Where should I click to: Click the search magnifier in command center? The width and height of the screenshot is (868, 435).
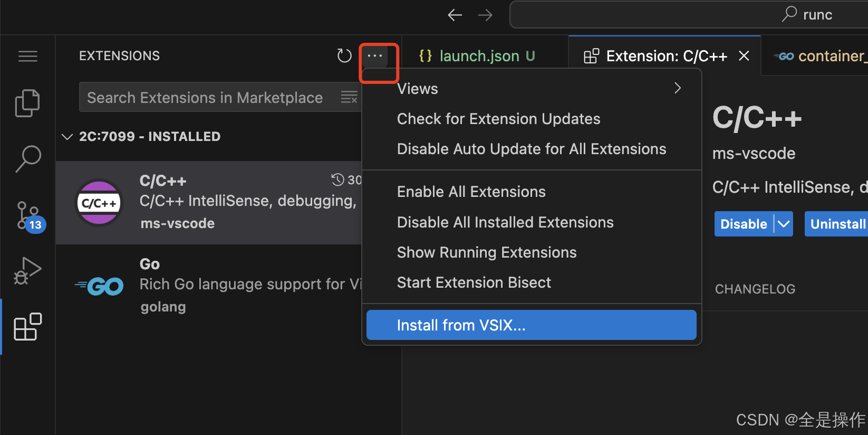tap(789, 14)
